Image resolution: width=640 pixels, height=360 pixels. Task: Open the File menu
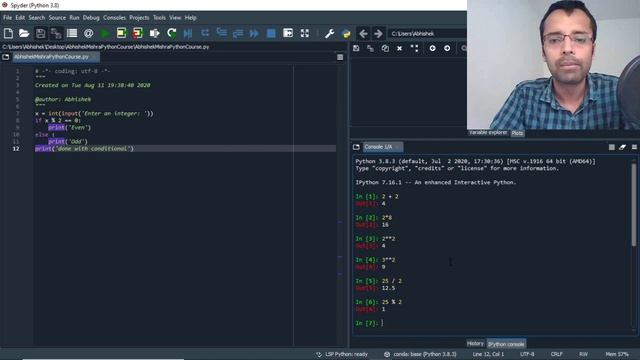7,18
